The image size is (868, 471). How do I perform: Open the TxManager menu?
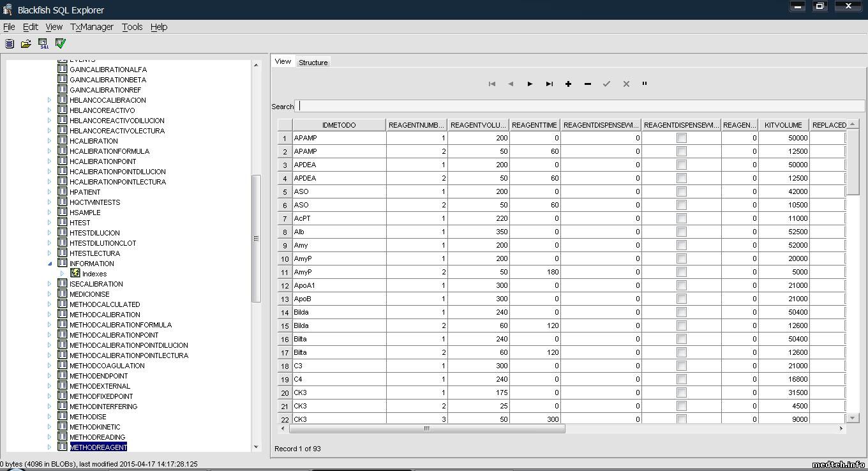(91, 27)
